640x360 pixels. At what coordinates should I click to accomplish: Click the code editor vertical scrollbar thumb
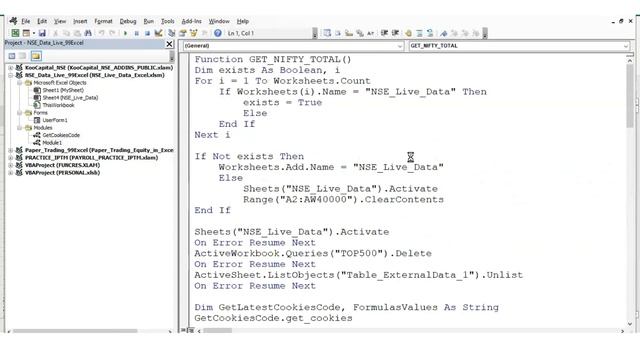point(630,96)
